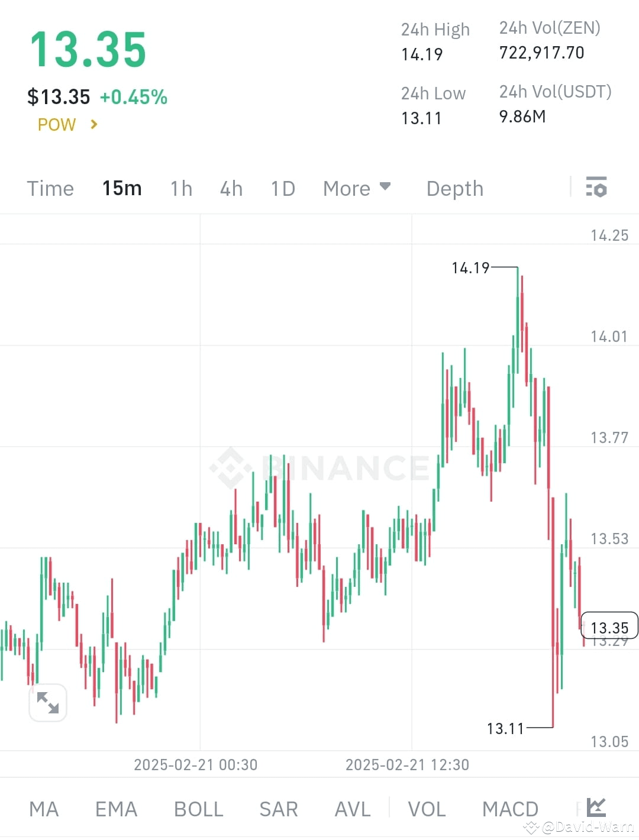Screen dimensions: 639x840
Task: Toggle the SAR indicator
Action: 277,809
